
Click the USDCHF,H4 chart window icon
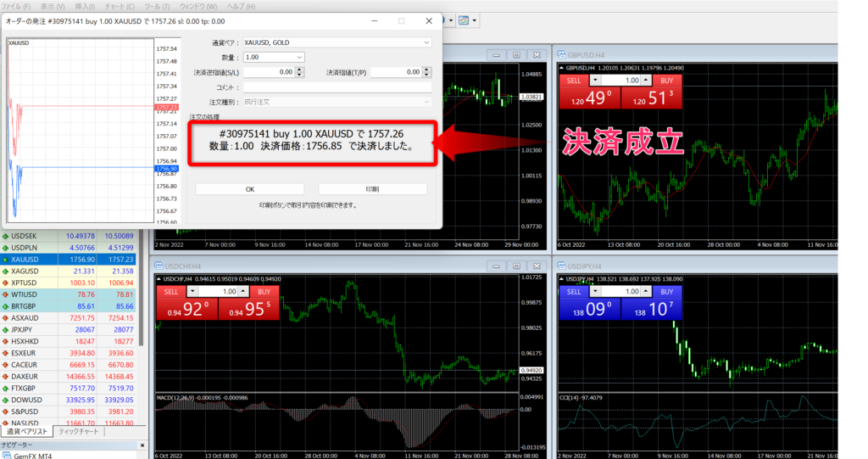(159, 265)
